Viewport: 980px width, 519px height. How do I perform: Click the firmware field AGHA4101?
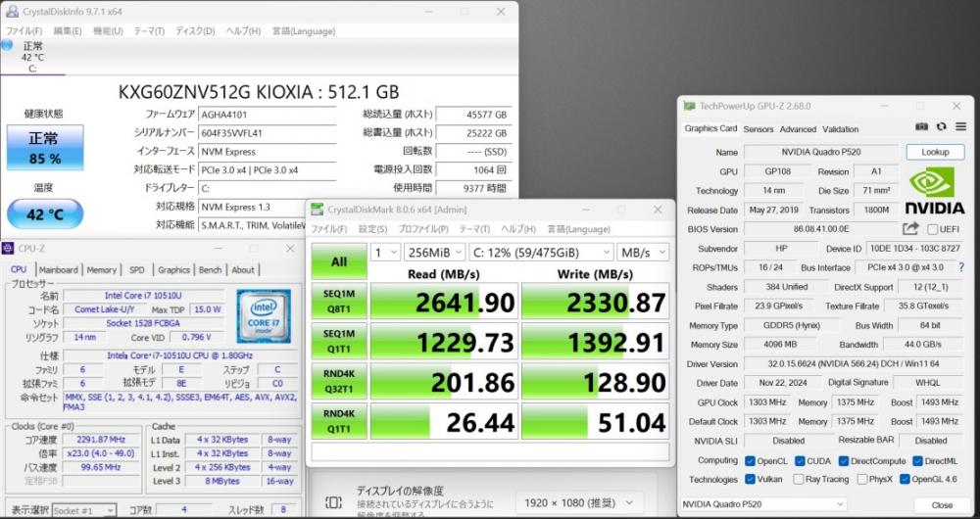tap(268, 115)
